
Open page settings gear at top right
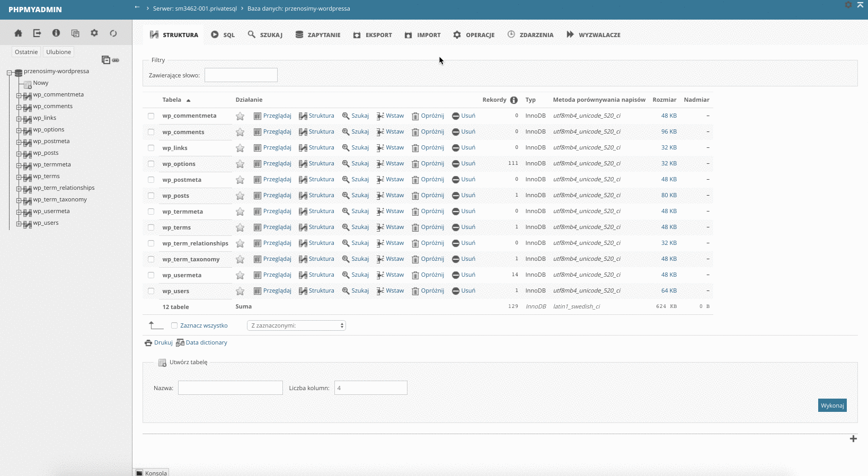coord(848,5)
